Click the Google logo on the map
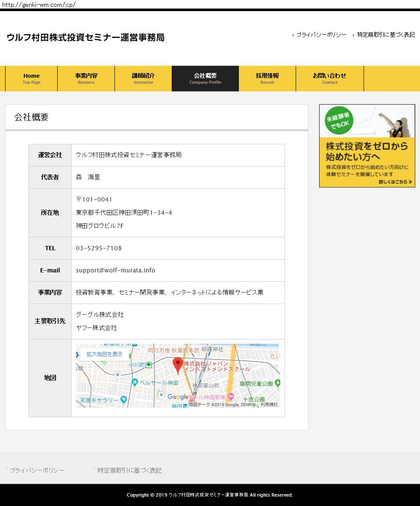This screenshot has width=420, height=506. [x=177, y=397]
